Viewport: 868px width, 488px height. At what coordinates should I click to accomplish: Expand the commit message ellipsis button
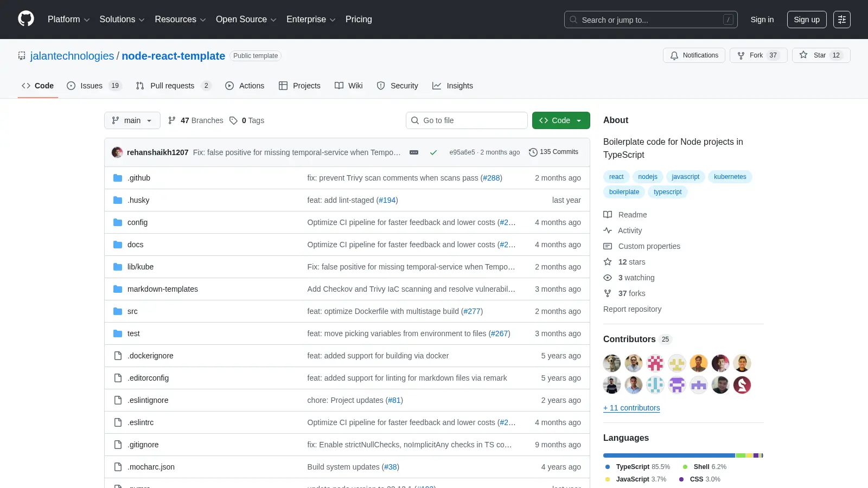click(x=414, y=152)
